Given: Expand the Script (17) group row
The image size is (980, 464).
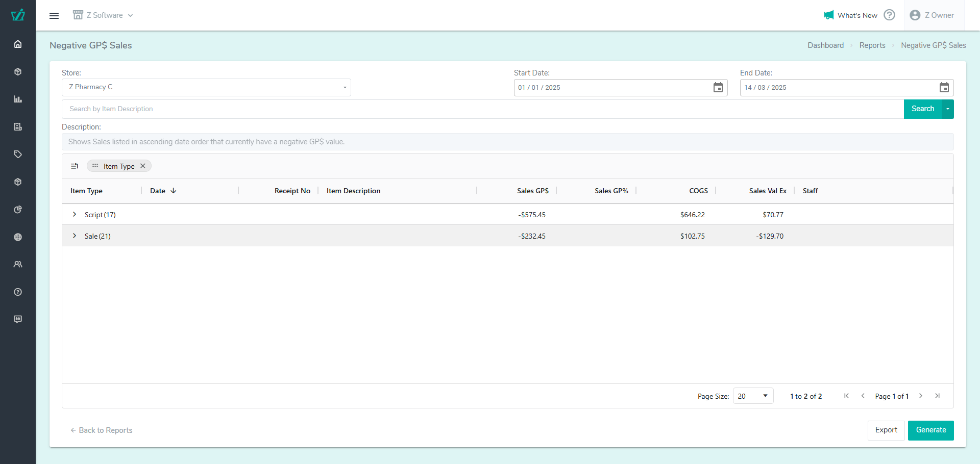Looking at the screenshot, I should [75, 215].
